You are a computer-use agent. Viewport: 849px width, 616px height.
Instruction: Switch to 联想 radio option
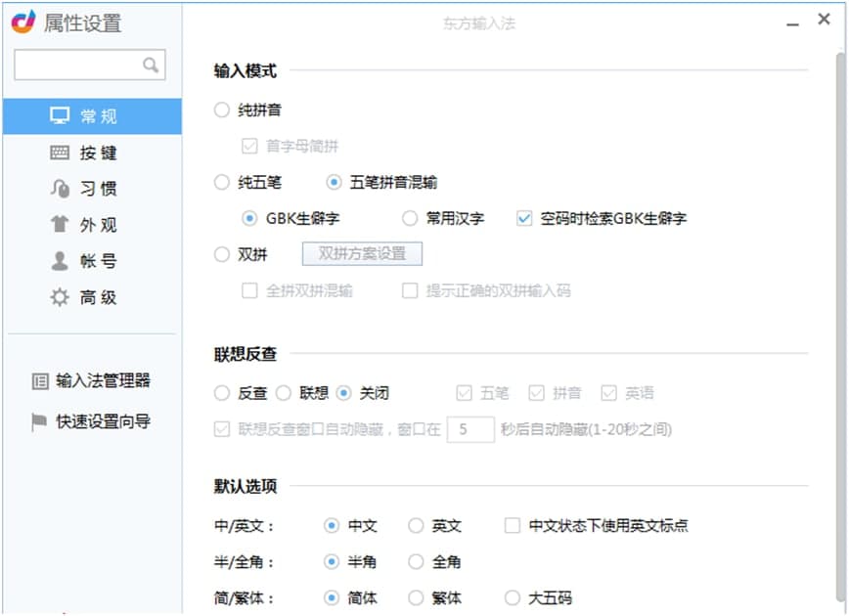pos(284,393)
